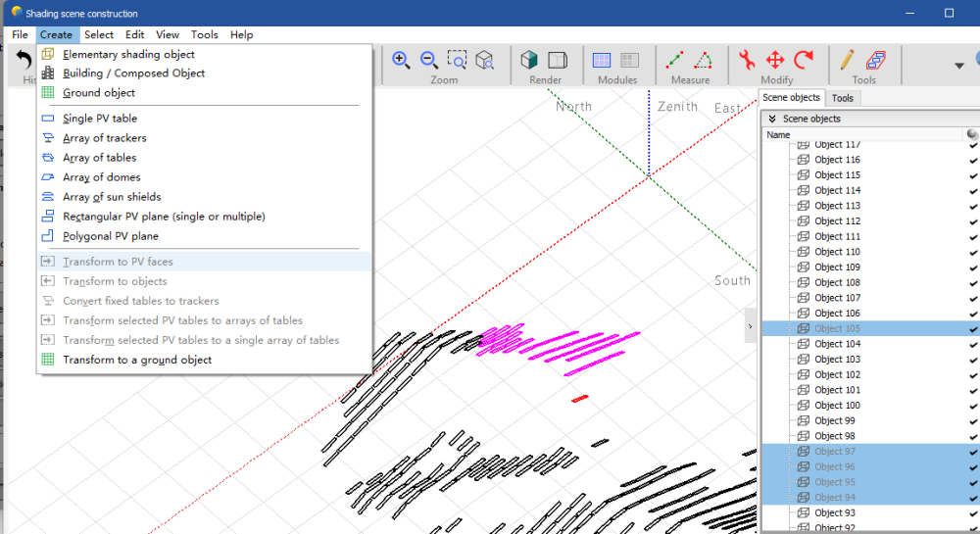Screen dimensions: 980x534
Task: Toggle the checkmark for Object 103
Action: pyautogui.click(x=973, y=360)
